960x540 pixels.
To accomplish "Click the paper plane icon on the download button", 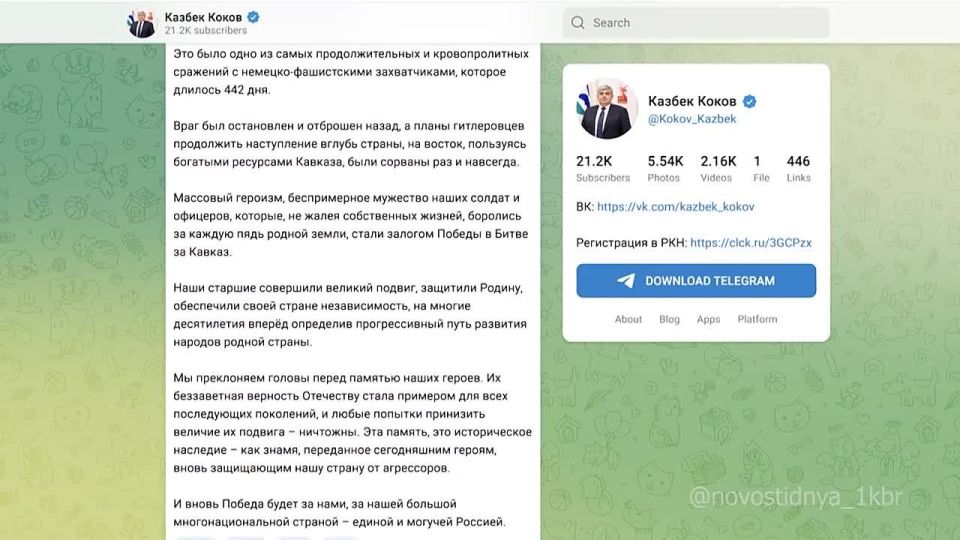I will point(626,281).
